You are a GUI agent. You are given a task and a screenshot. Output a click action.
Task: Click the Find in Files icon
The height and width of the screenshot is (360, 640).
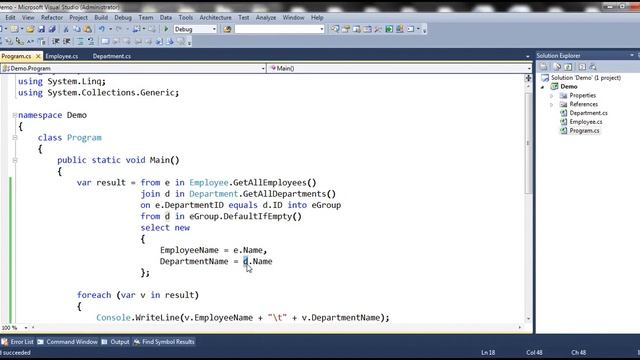[x=227, y=29]
